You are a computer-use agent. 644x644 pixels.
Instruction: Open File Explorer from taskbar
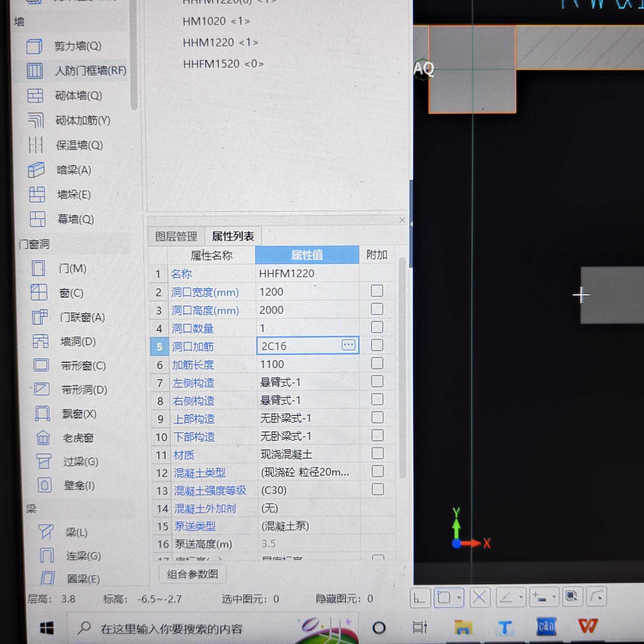pyautogui.click(x=463, y=627)
